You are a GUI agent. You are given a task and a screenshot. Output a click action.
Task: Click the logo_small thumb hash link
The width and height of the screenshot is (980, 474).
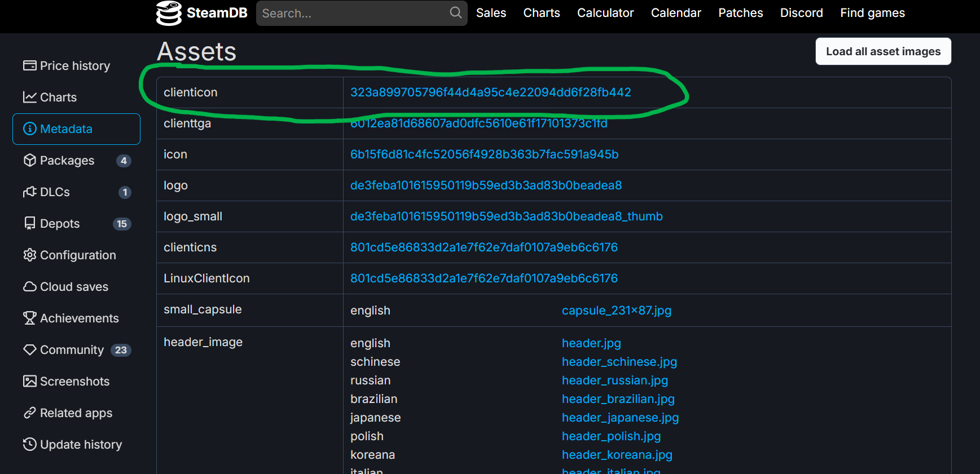point(506,216)
